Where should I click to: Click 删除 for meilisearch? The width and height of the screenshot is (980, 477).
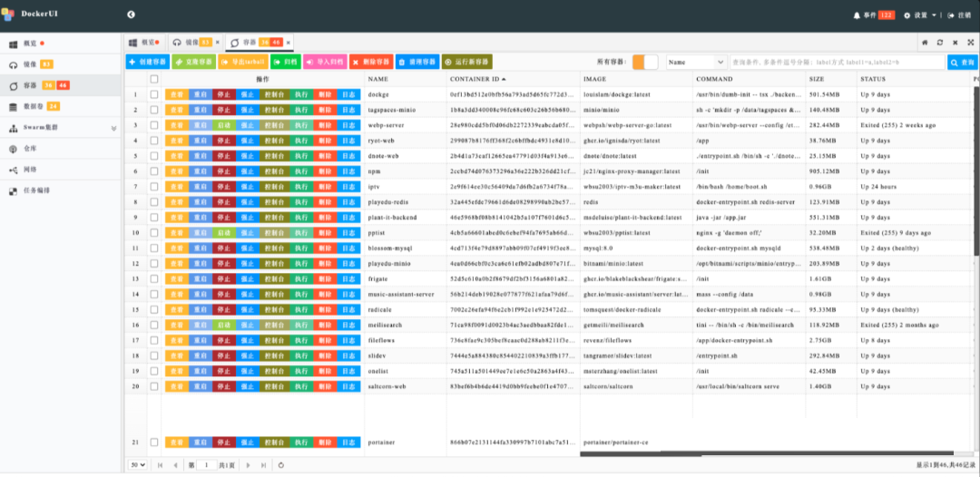325,326
